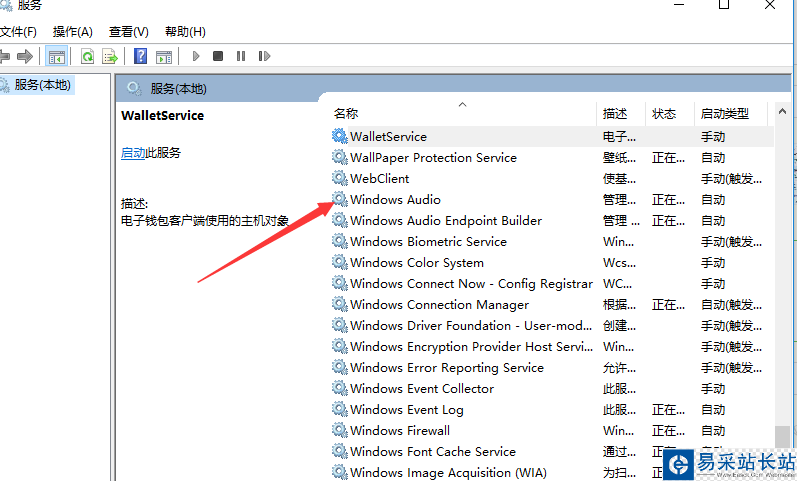Select the WalletService row
The height and width of the screenshot is (481, 797).
[552, 137]
